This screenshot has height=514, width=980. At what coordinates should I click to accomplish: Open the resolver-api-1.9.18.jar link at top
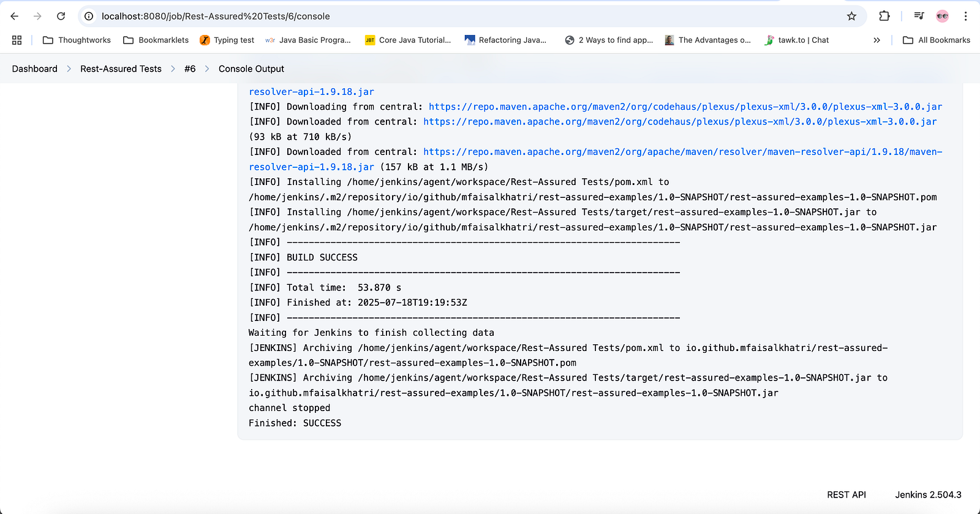pyautogui.click(x=311, y=92)
